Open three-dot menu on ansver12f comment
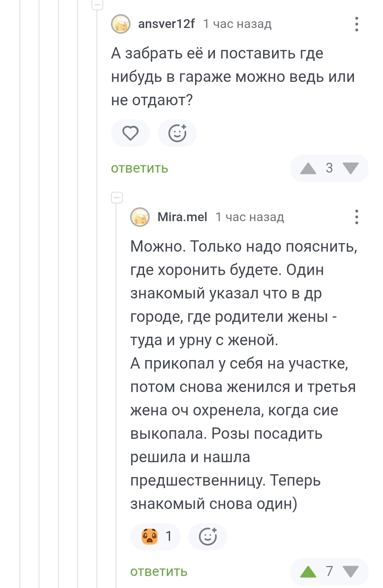 click(356, 24)
